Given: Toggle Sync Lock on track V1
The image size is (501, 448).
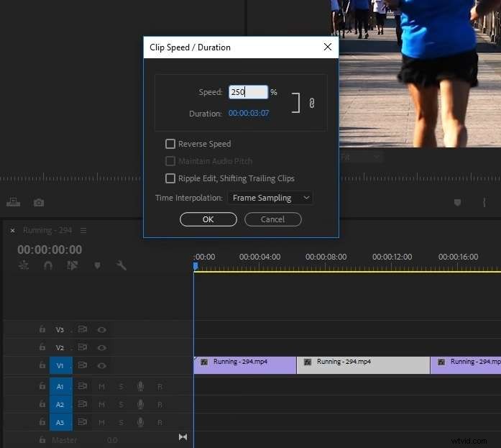Looking at the screenshot, I should pyautogui.click(x=83, y=365).
